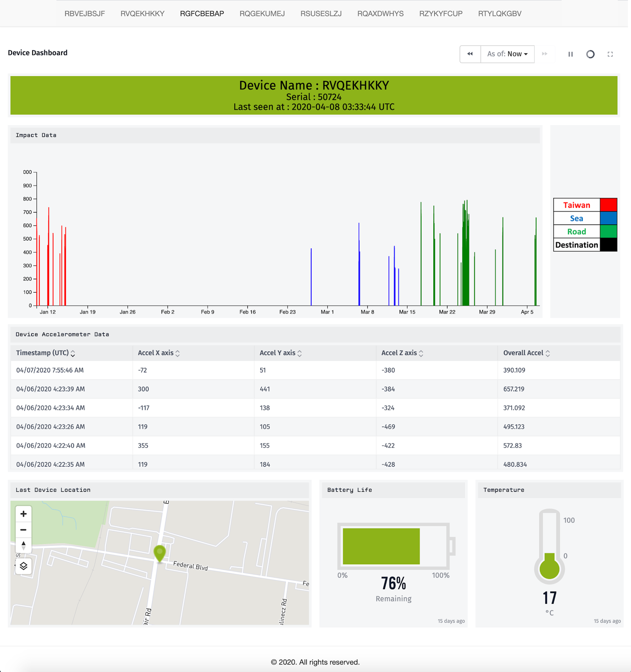Step forward in time with the fast-forward arrows
631x672 pixels.
pos(545,54)
